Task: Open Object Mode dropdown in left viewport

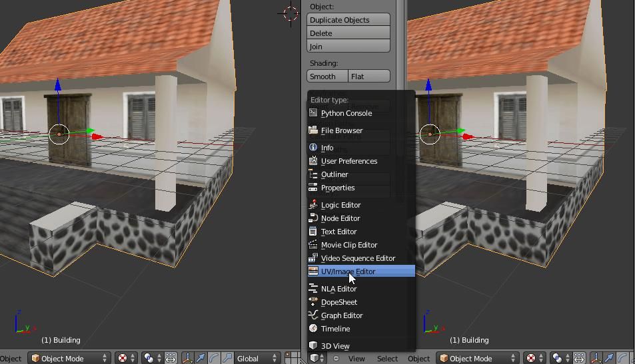Action: 69,358
